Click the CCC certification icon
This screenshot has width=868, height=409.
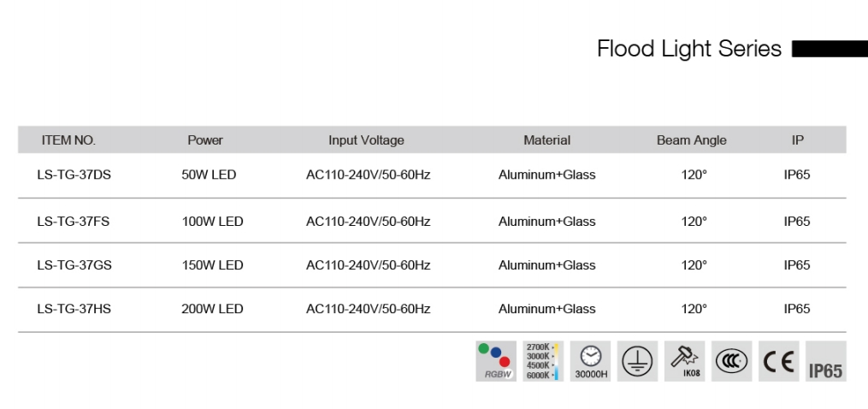pos(732,361)
